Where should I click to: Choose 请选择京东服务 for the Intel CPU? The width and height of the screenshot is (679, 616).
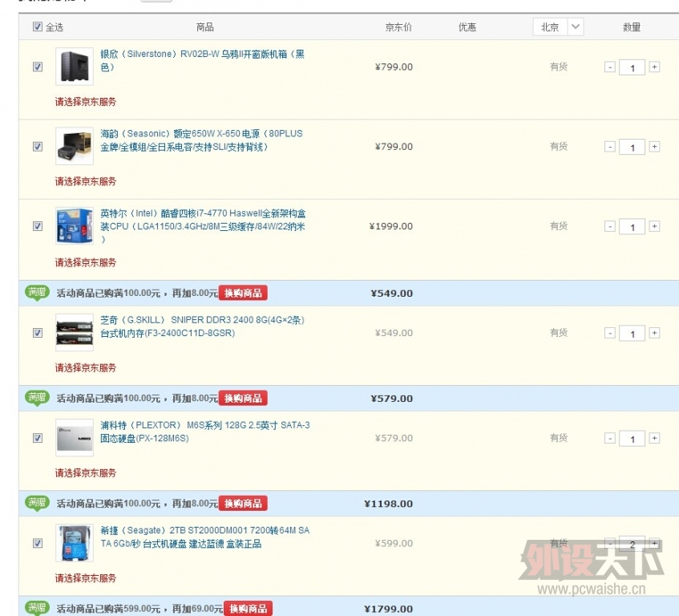(86, 262)
